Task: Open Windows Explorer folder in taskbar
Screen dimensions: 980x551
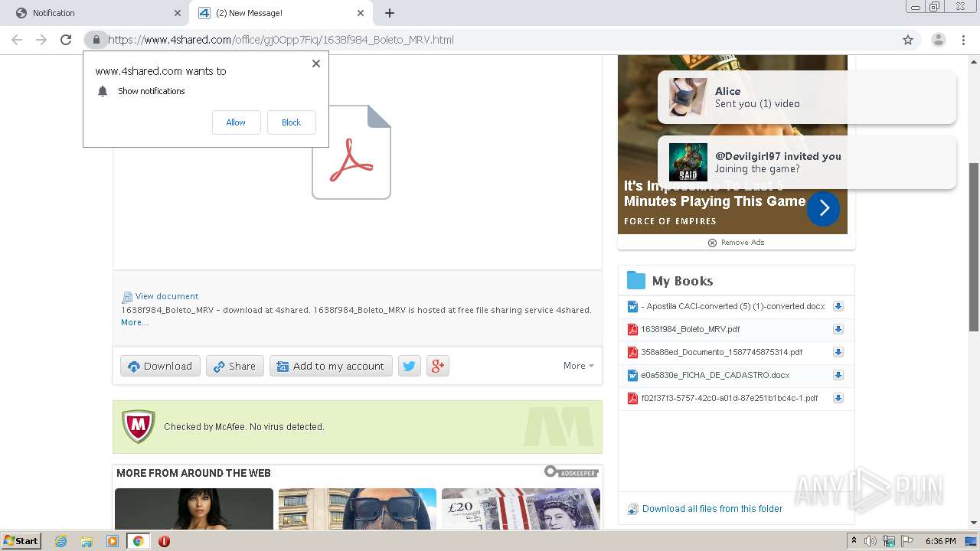Action: 87,541
